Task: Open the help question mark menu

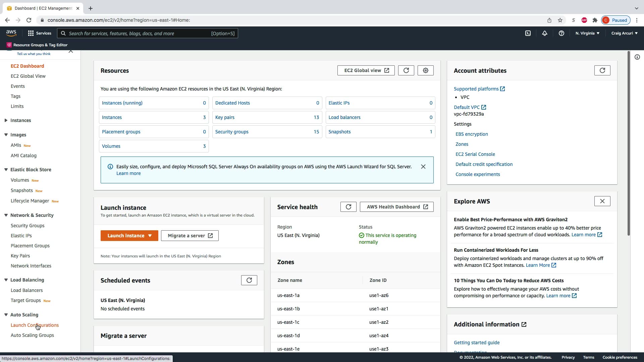Action: click(561, 33)
